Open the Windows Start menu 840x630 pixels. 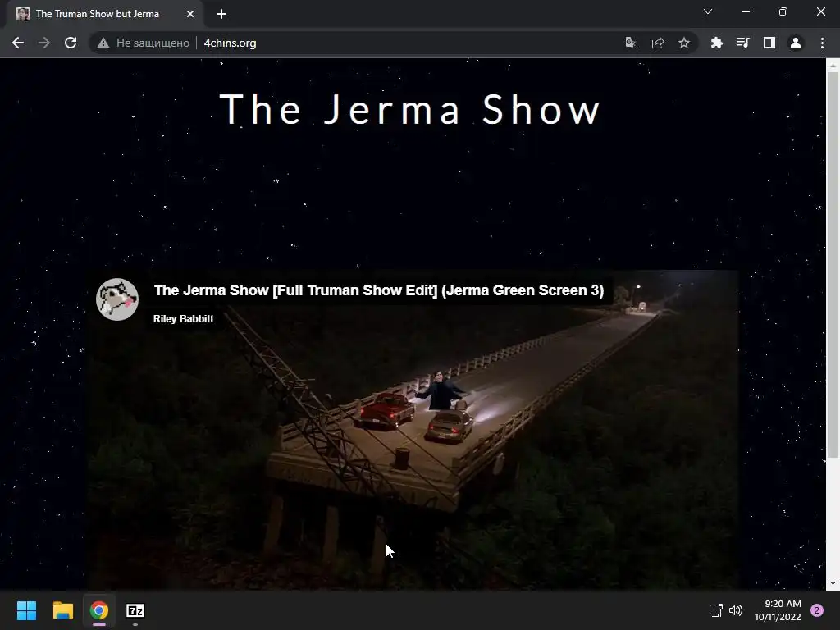pos(26,610)
